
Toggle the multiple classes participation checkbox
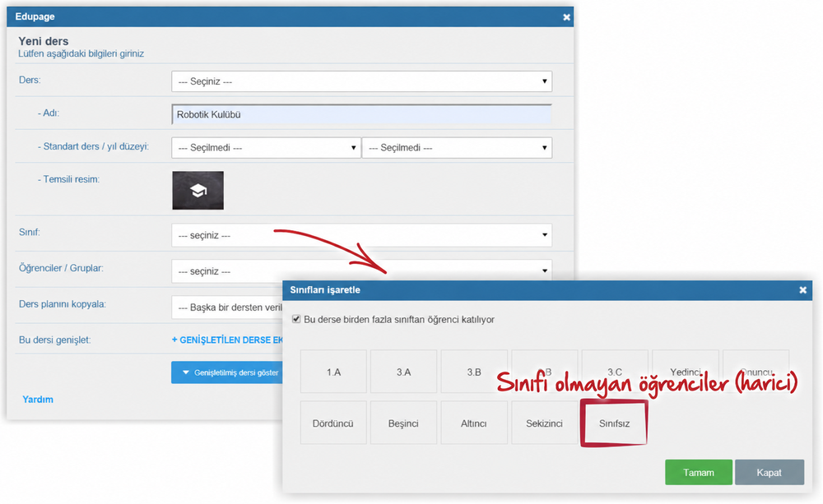coord(296,319)
